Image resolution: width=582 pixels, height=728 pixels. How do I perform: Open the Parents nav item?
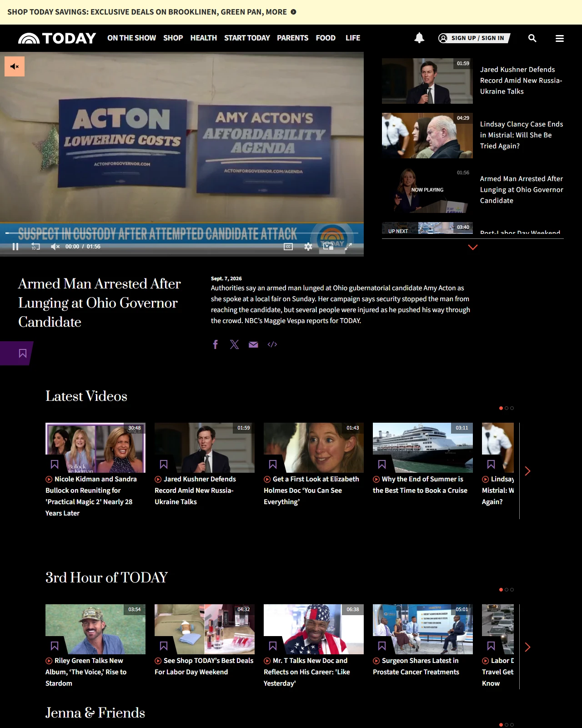point(292,38)
